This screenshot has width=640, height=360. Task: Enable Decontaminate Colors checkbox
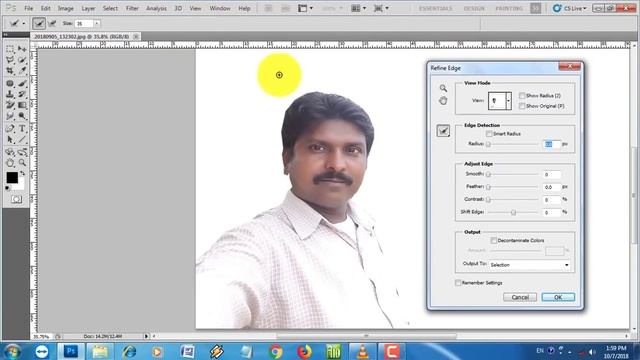point(493,241)
